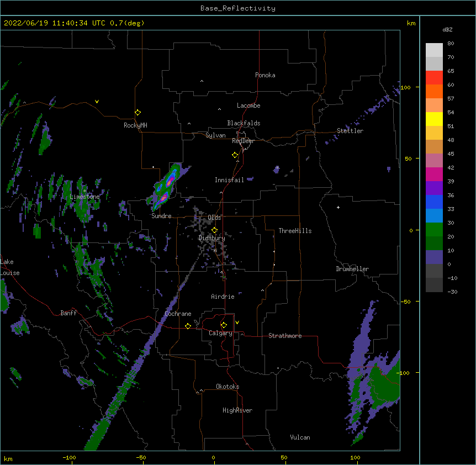Click the Base_Reflectivity title text
Image resolution: width=476 pixels, height=465 pixels.
tap(237, 8)
